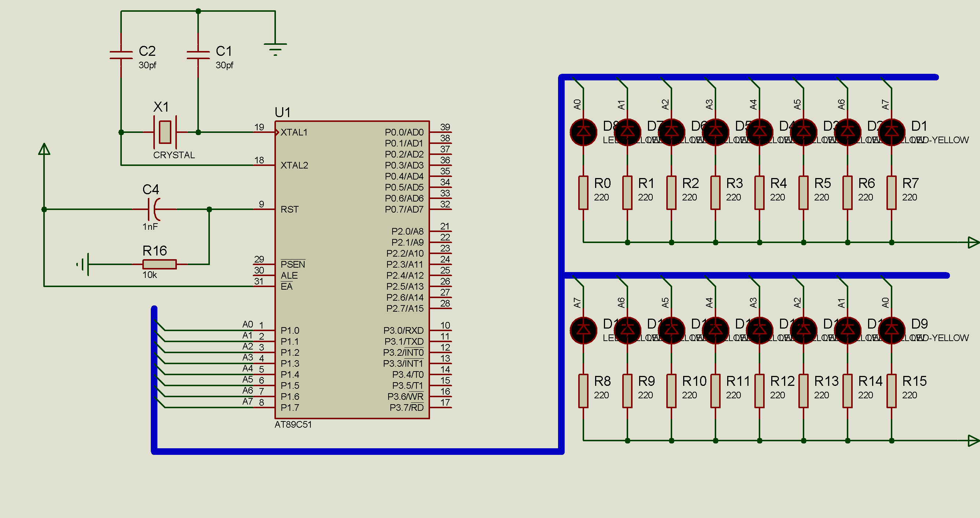Select resistor R0 in top row
The image size is (980, 518).
point(583,193)
